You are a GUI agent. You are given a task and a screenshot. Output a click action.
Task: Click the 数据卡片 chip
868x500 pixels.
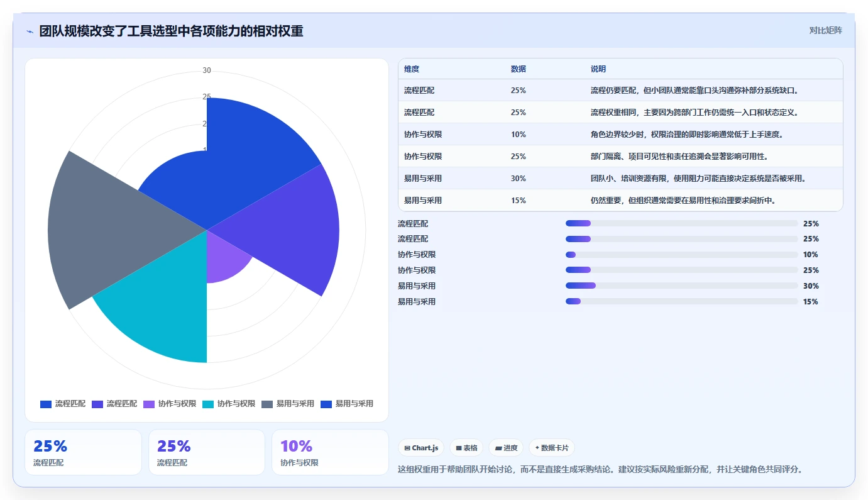pyautogui.click(x=552, y=448)
